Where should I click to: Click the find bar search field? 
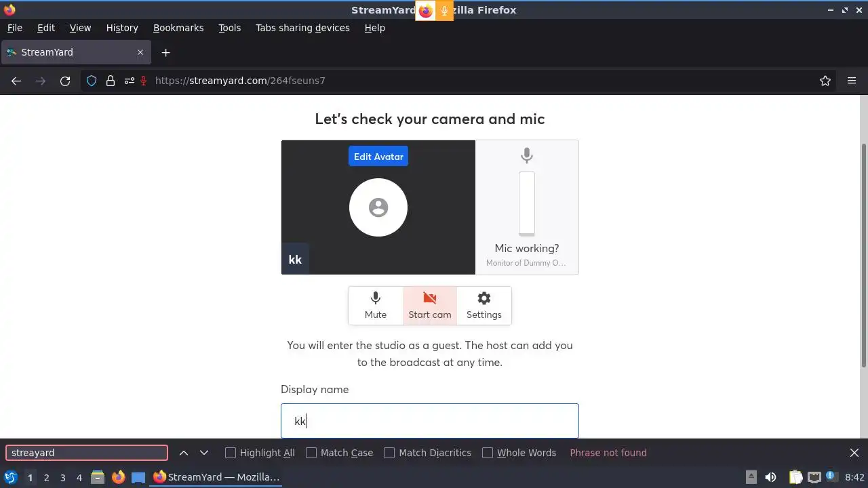[86, 453]
